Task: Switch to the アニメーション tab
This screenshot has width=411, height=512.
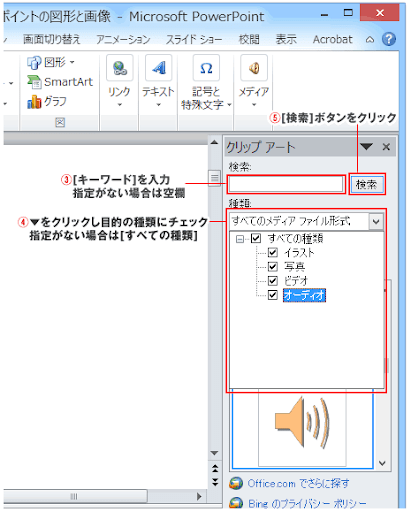Action: click(x=123, y=39)
